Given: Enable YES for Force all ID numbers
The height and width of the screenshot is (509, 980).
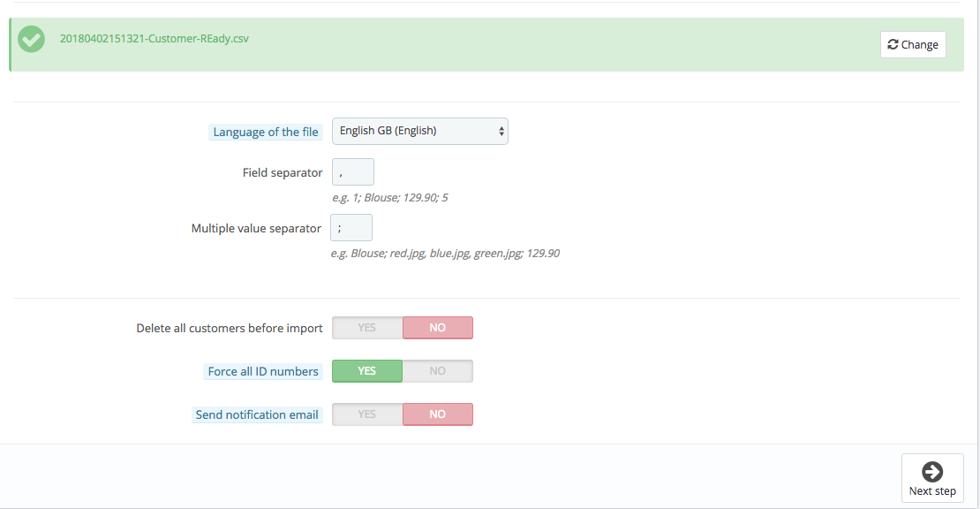Looking at the screenshot, I should point(367,371).
